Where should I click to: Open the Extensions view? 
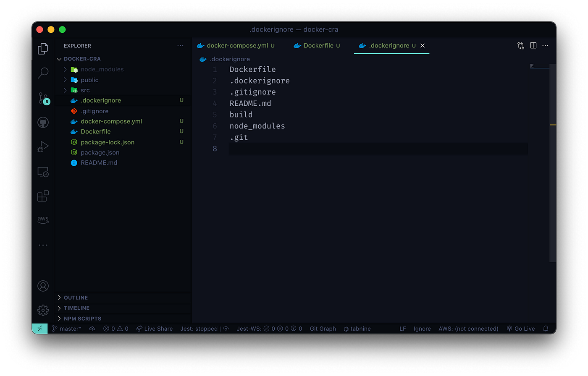(x=43, y=196)
